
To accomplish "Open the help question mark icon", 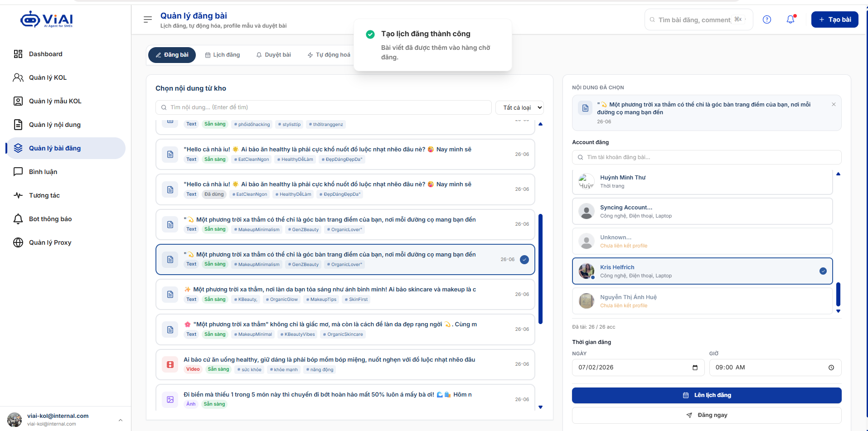I will pyautogui.click(x=767, y=19).
